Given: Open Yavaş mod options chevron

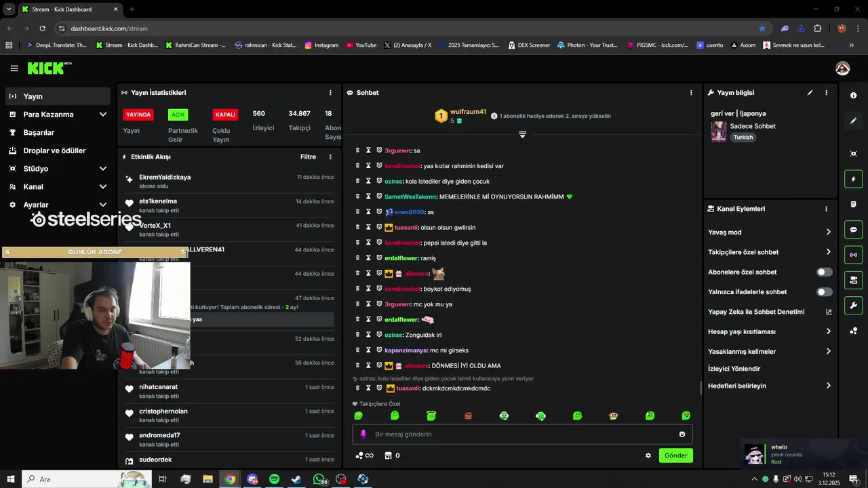Looking at the screenshot, I should 828,232.
